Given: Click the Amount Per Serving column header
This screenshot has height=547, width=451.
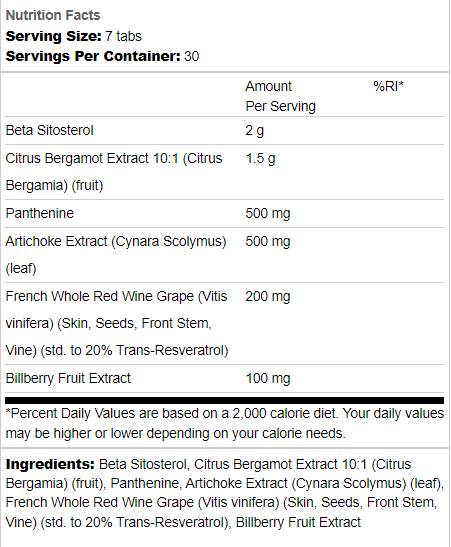Looking at the screenshot, I should coord(280,96).
